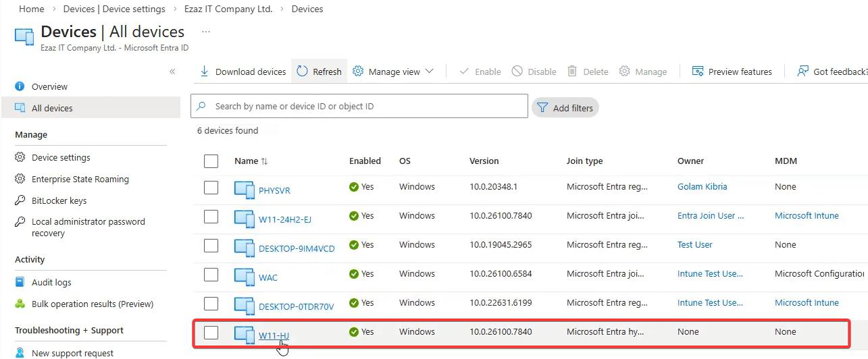
Task: Check the W11-24H2-EJ row checkbox
Action: (x=211, y=216)
